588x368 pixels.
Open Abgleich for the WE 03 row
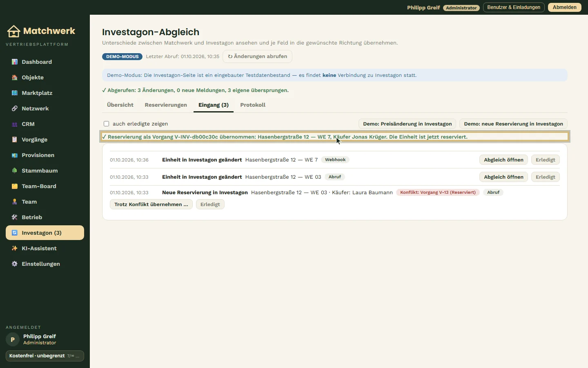pos(503,177)
